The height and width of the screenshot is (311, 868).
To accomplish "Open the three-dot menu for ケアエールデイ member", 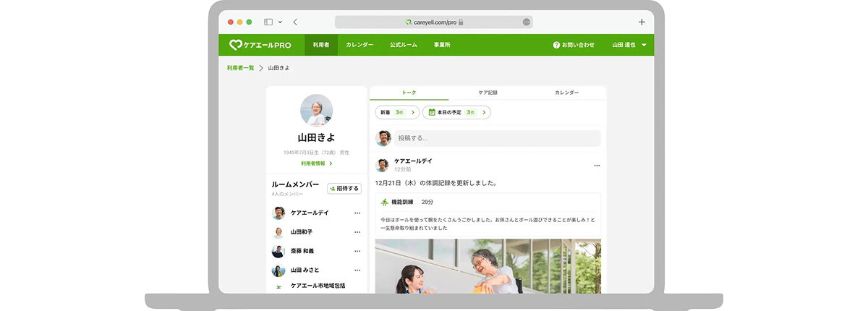I will [x=357, y=213].
